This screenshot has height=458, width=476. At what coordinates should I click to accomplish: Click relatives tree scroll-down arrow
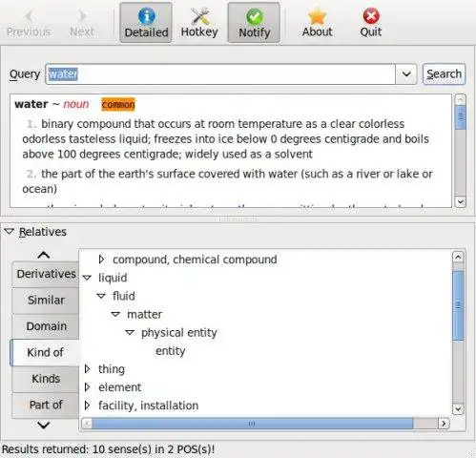tap(458, 408)
